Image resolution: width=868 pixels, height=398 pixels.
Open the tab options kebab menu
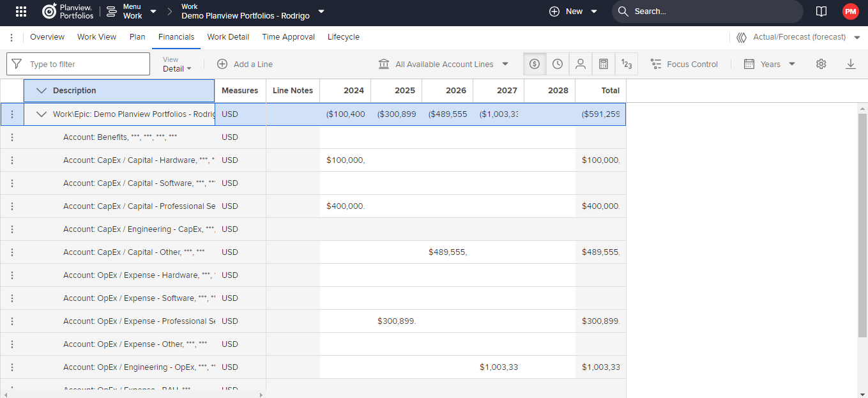11,38
